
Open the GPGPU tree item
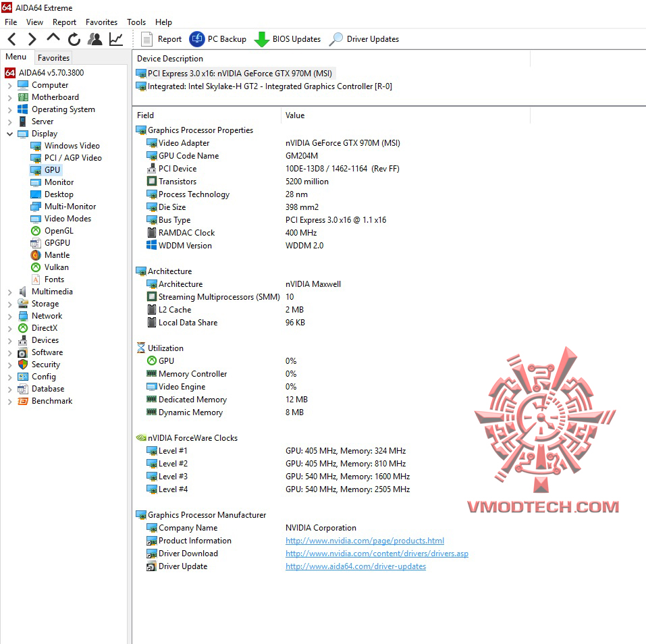pyautogui.click(x=50, y=243)
